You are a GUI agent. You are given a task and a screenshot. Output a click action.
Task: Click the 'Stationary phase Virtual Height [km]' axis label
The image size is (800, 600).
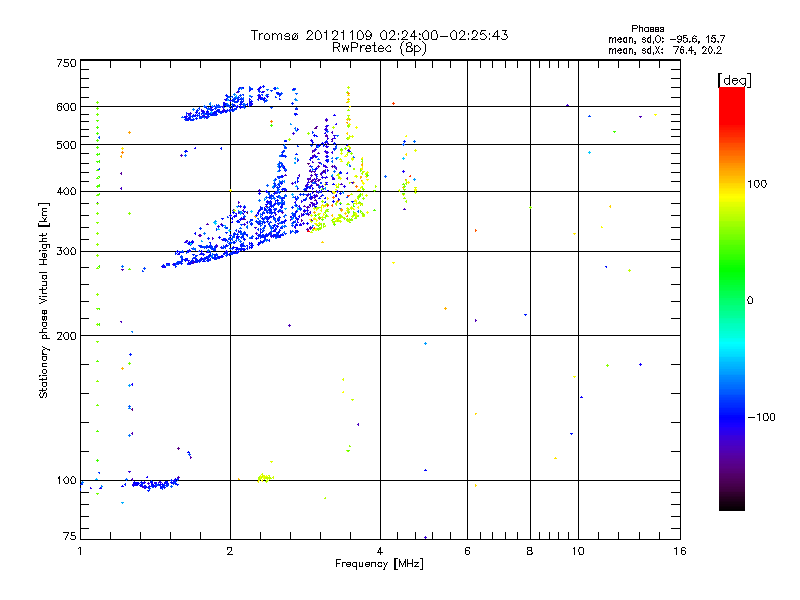44,300
